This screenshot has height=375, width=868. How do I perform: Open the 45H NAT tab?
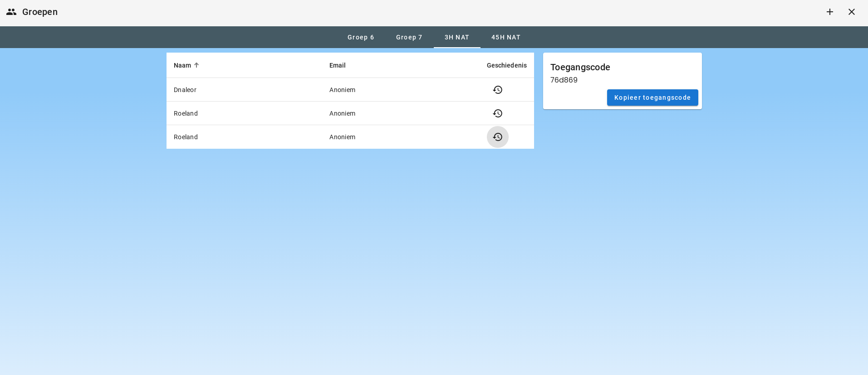pos(505,37)
